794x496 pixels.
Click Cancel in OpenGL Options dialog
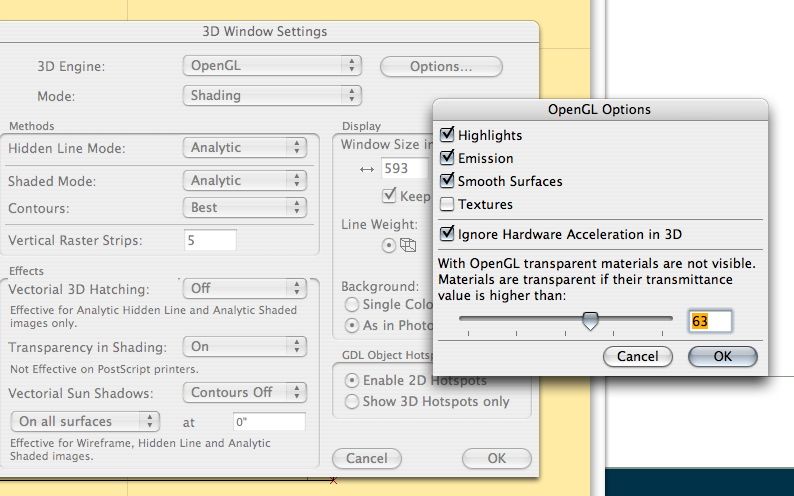tap(638, 356)
